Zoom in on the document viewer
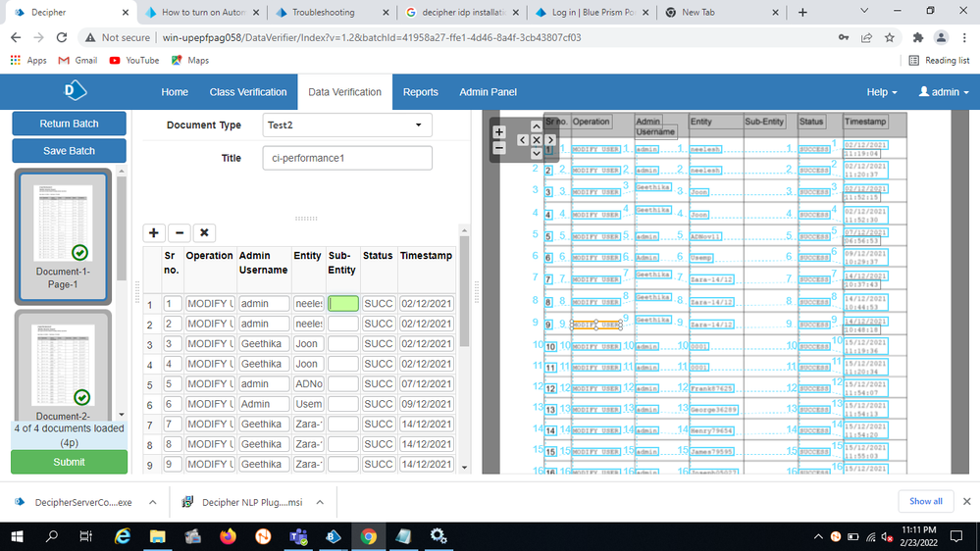The width and height of the screenshot is (980, 551). [x=498, y=132]
